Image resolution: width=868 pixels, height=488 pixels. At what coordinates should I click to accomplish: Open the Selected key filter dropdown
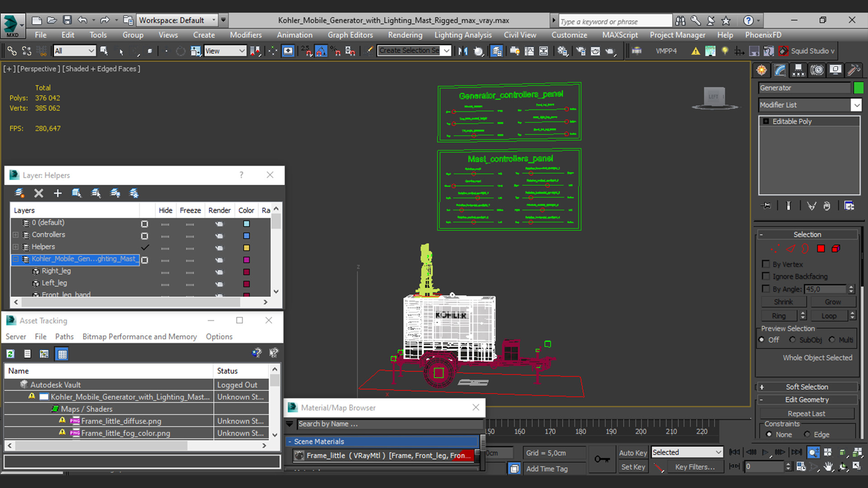tap(687, 452)
